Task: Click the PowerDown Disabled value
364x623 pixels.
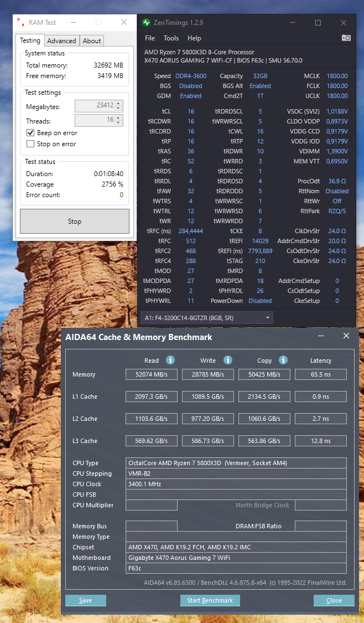Action: pos(261,301)
